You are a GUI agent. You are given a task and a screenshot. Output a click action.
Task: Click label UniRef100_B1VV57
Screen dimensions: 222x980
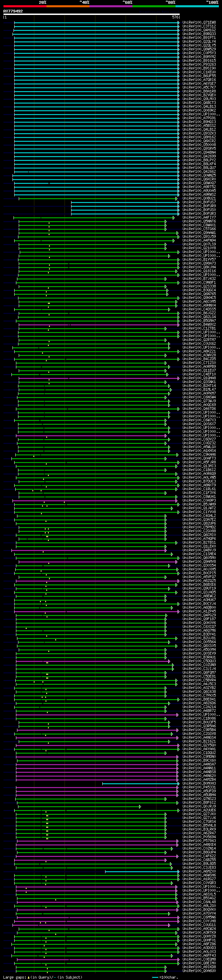click(x=199, y=259)
